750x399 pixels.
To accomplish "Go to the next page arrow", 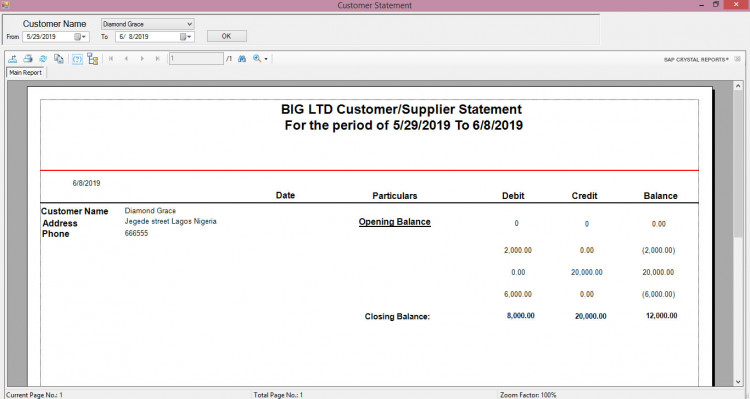I will point(142,59).
